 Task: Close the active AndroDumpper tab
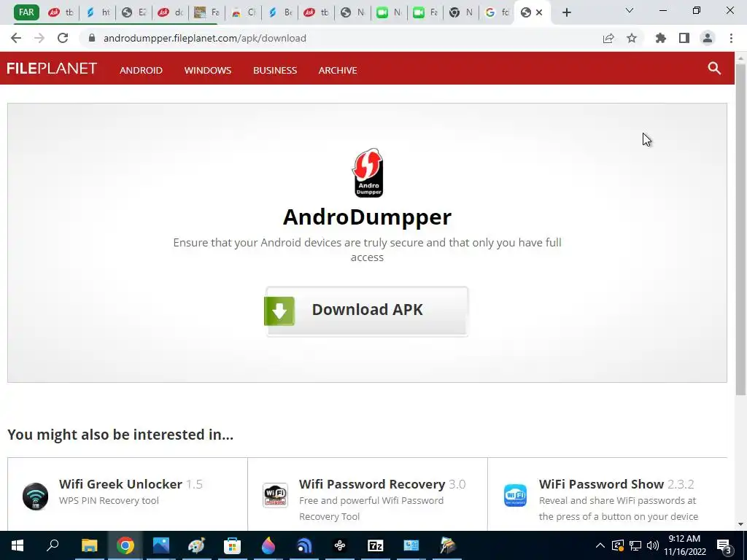coord(539,12)
